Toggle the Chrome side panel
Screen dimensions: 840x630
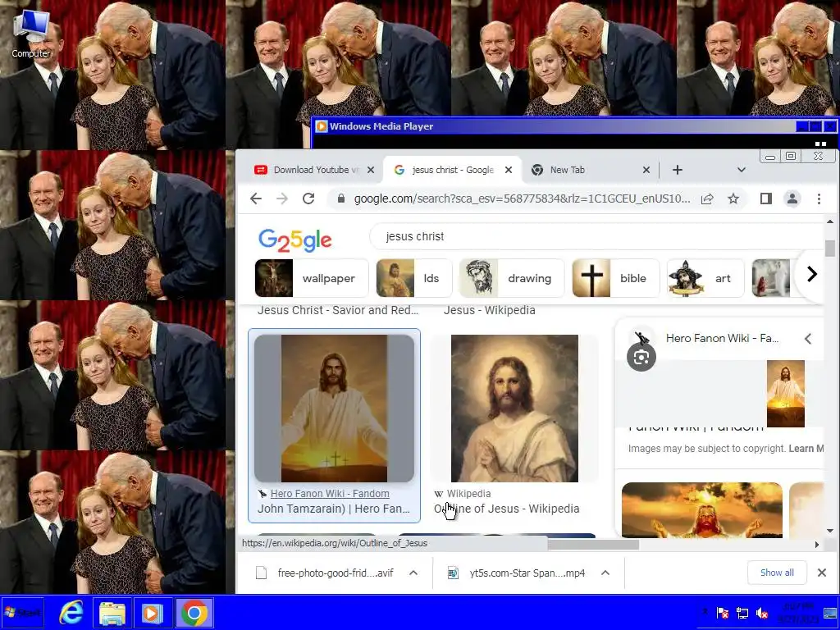click(766, 199)
